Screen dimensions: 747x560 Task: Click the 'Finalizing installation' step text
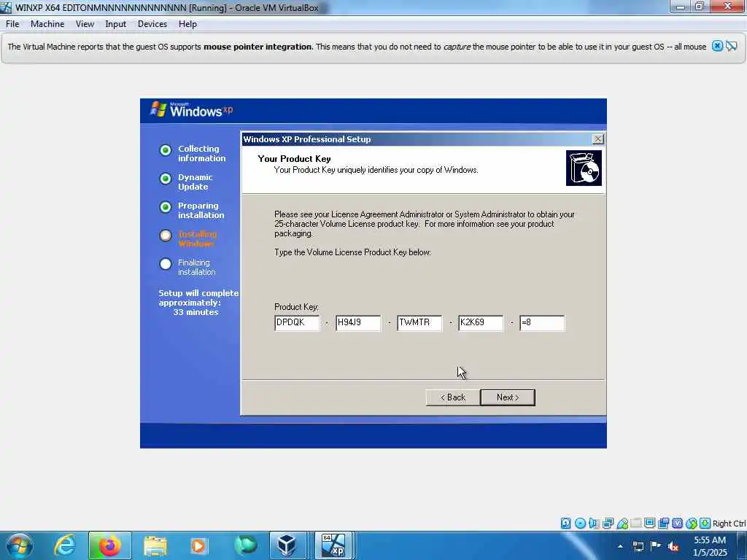tap(197, 267)
